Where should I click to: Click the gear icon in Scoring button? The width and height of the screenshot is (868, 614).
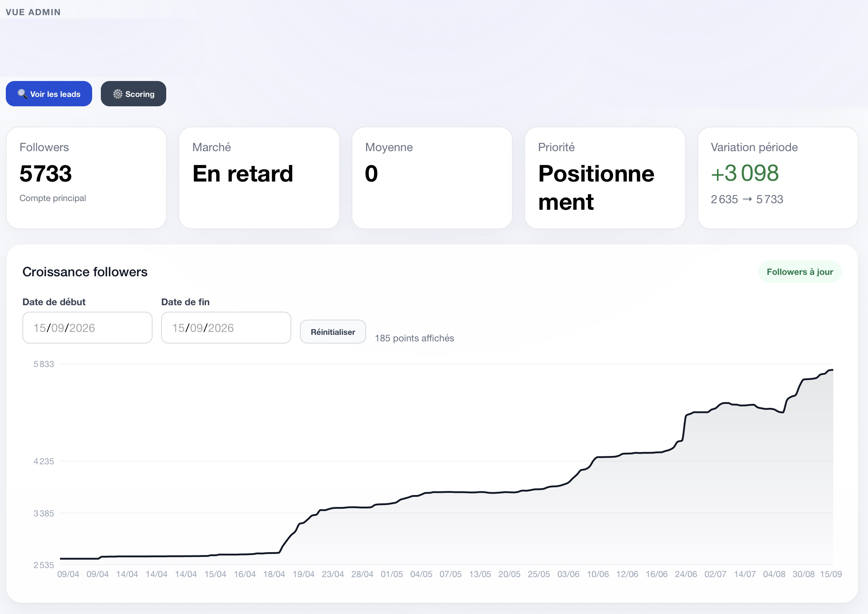tap(118, 94)
